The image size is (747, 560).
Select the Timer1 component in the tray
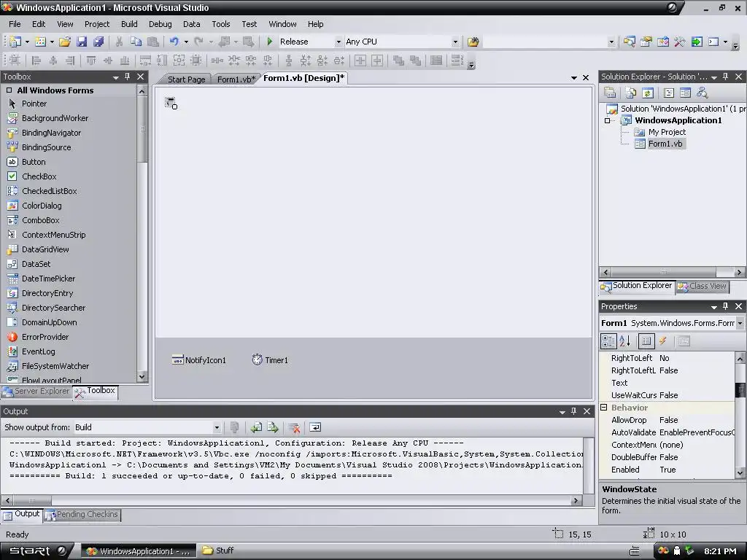click(x=270, y=360)
